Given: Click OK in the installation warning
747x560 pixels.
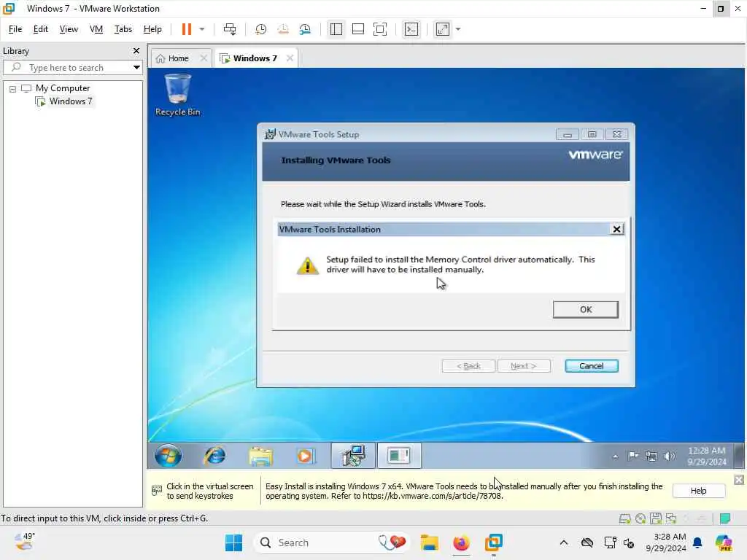Looking at the screenshot, I should tap(586, 309).
